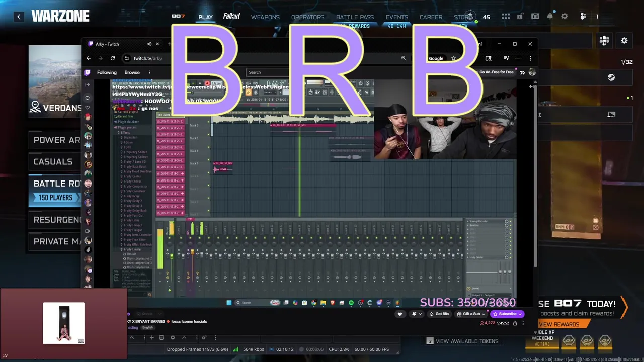Mute the Arky Twitch tab audio

pyautogui.click(x=149, y=44)
